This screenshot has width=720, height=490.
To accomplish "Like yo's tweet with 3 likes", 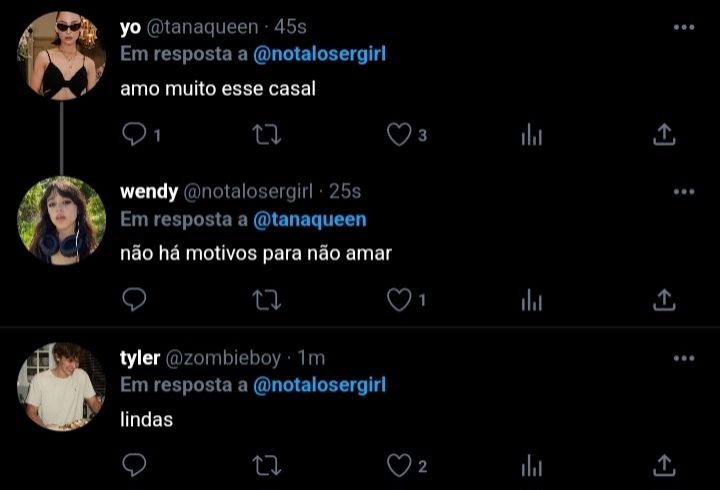I will [x=399, y=135].
